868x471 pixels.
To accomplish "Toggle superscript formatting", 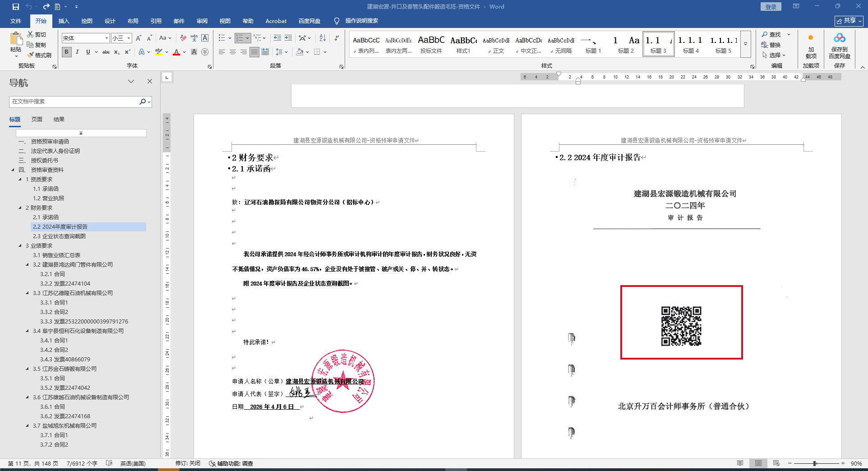I will [x=128, y=52].
